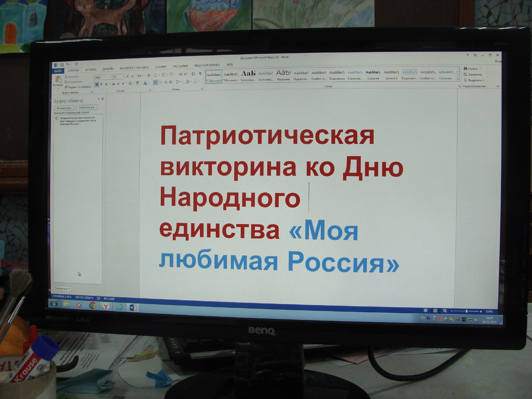Click the Вставить все button
This screenshot has height=399, width=532.
coord(64,108)
